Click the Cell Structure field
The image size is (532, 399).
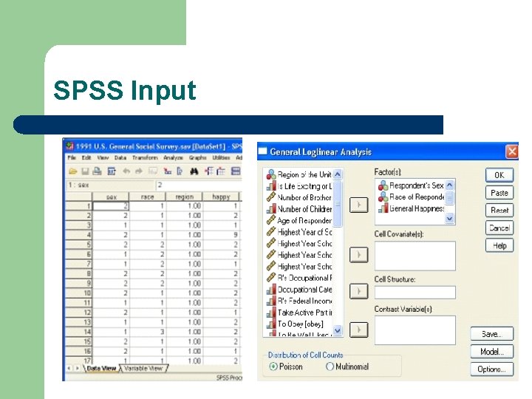[x=415, y=292]
